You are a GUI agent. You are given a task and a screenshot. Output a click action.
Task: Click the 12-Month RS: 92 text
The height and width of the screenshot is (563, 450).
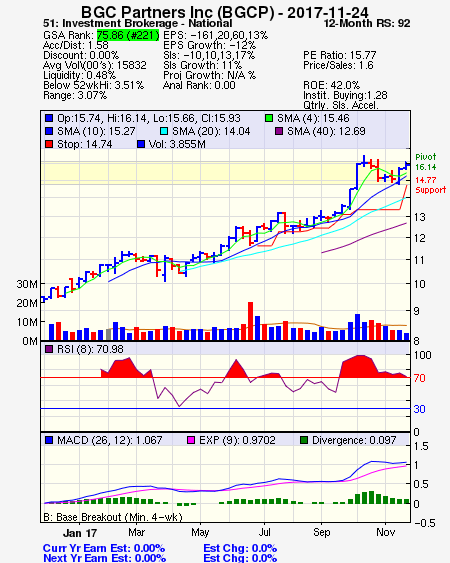pyautogui.click(x=367, y=24)
